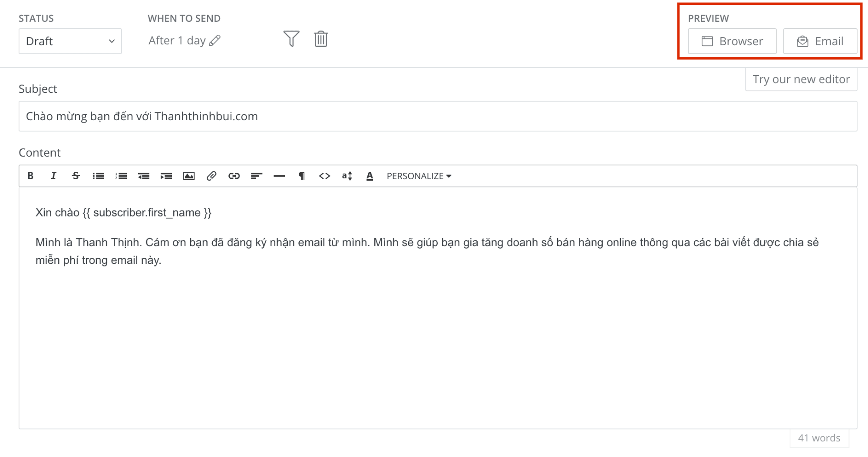The height and width of the screenshot is (457, 868).
Task: Click the subscriber.first_name greeting line
Action: (123, 213)
